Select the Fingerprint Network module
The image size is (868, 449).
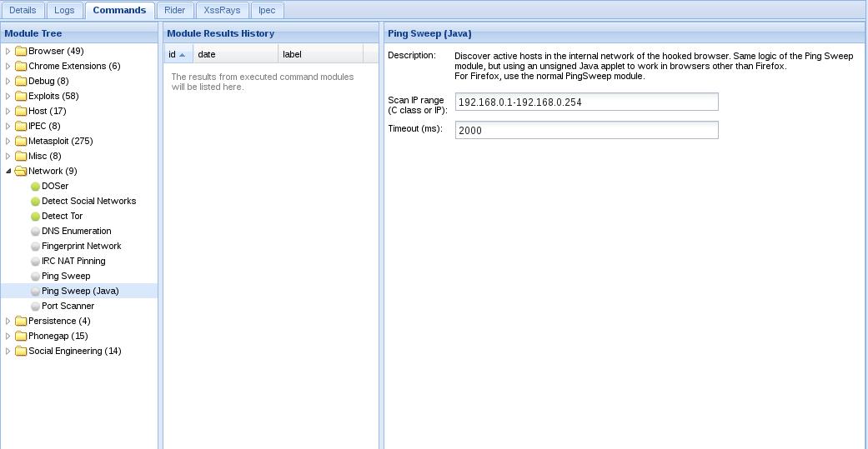click(x=82, y=246)
